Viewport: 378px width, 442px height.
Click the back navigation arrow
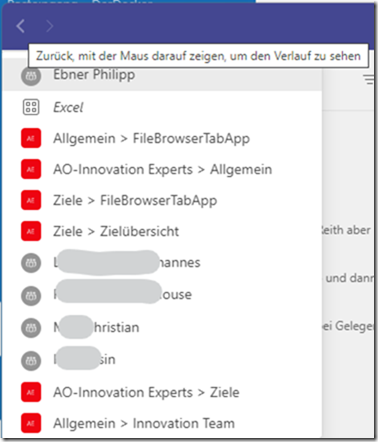click(x=21, y=26)
